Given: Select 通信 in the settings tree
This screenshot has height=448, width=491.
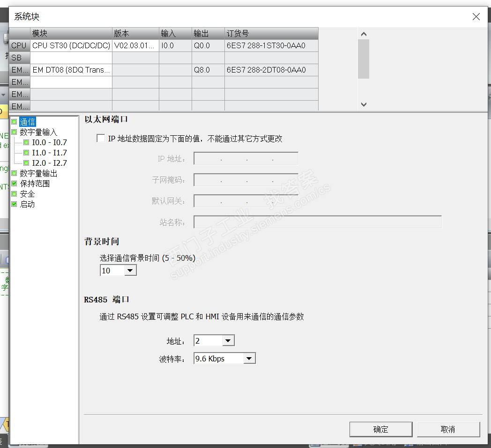Looking at the screenshot, I should pos(28,122).
